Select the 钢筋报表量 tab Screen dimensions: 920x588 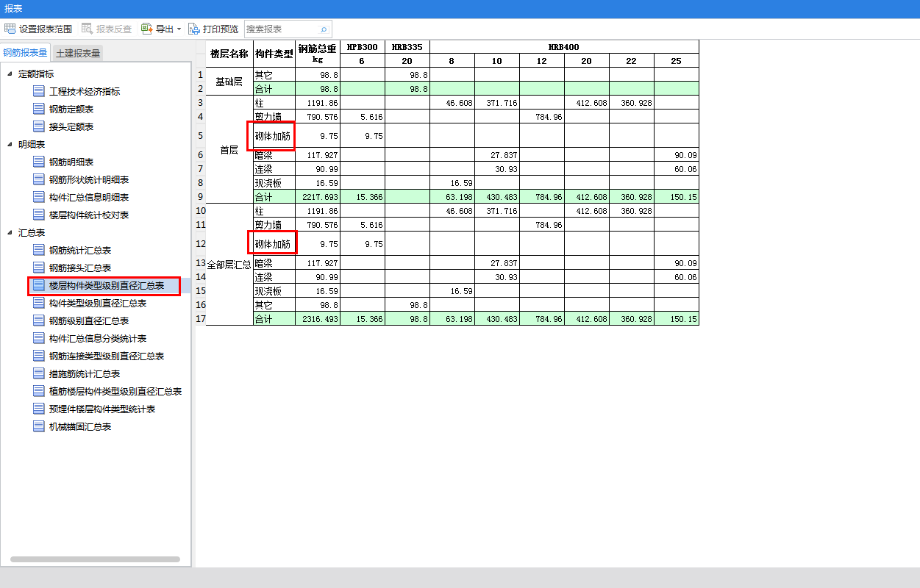pos(25,53)
